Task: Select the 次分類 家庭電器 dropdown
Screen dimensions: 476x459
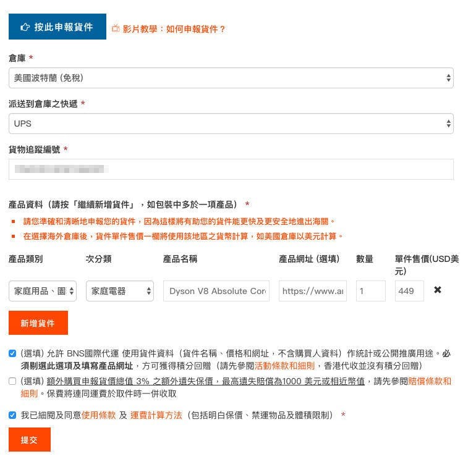Action: (119, 291)
